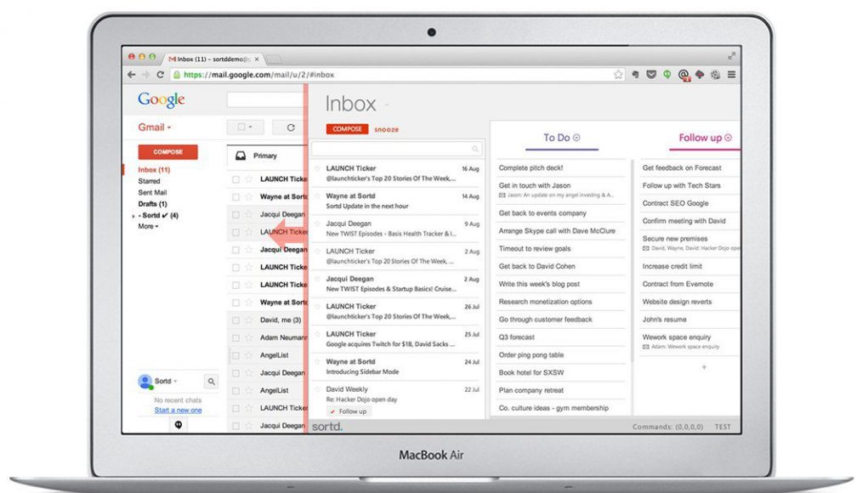Open the email icon under Secure new premises

coord(645,248)
